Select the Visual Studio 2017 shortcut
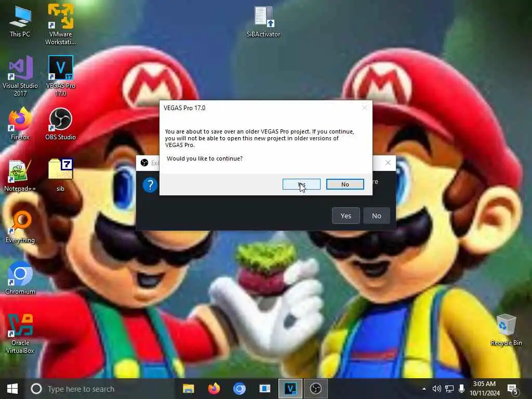 (20, 76)
